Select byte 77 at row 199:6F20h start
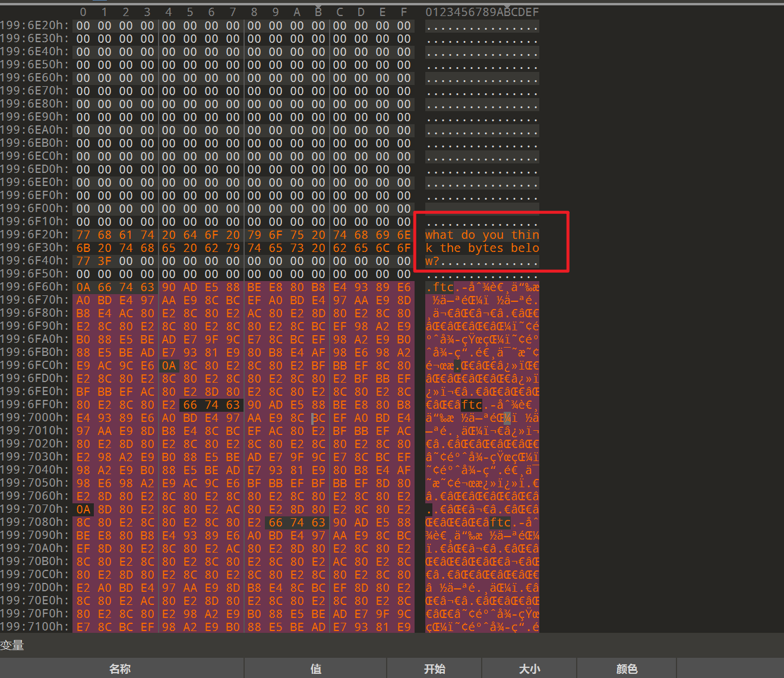Screen dimensions: 784x678 tap(83, 235)
